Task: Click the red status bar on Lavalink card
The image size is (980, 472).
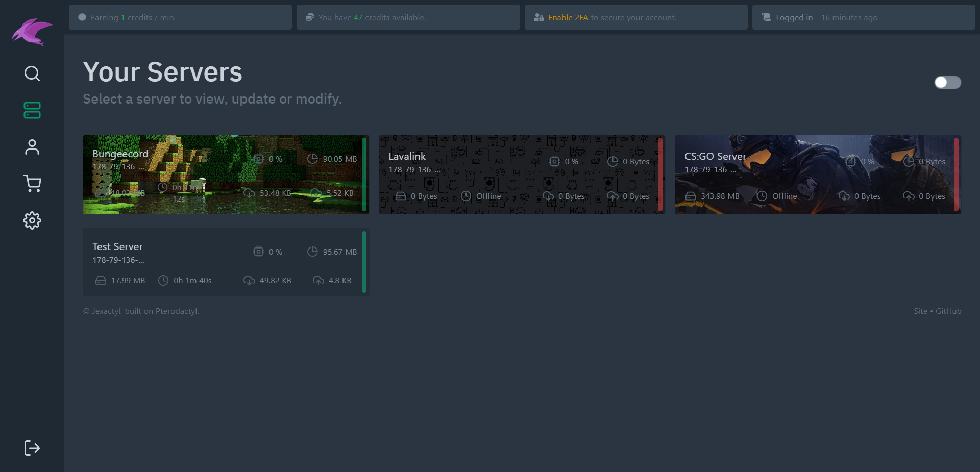Action: click(x=660, y=174)
